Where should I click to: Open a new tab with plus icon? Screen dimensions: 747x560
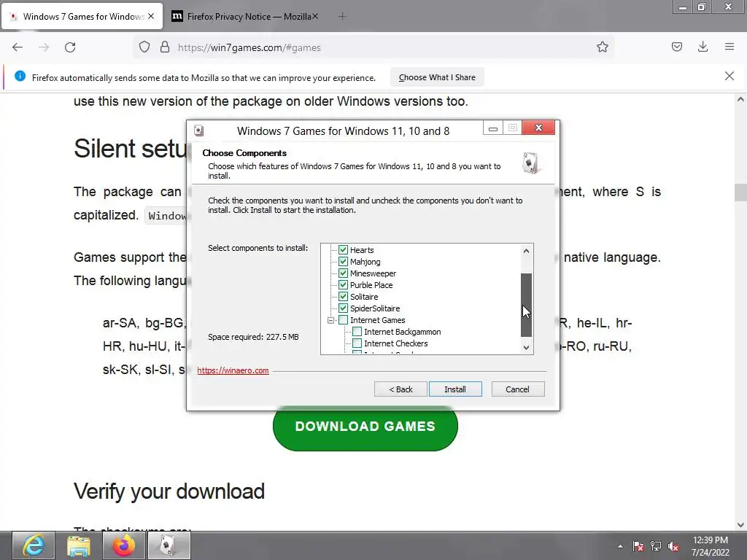click(342, 17)
